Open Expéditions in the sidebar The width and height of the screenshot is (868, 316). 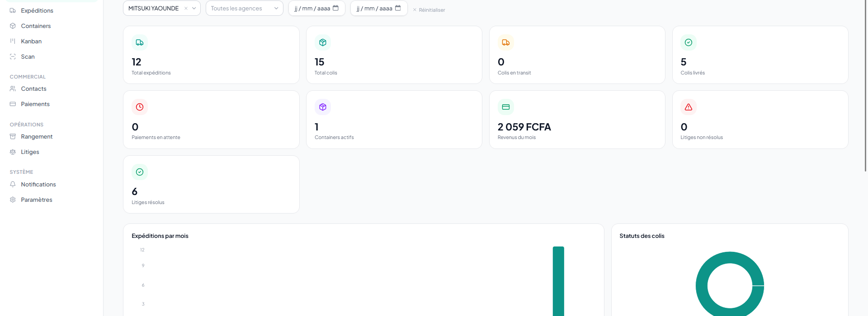coord(37,10)
